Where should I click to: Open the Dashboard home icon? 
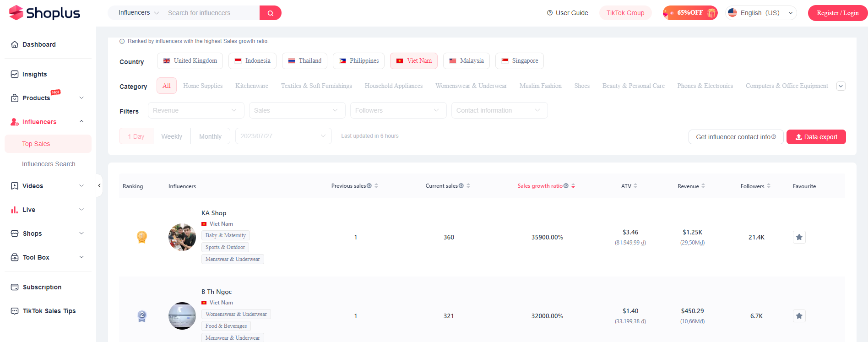point(15,44)
